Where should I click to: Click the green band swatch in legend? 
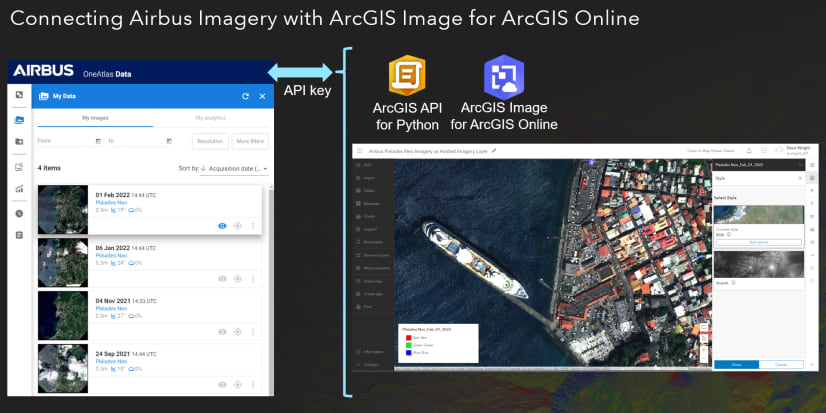[408, 345]
